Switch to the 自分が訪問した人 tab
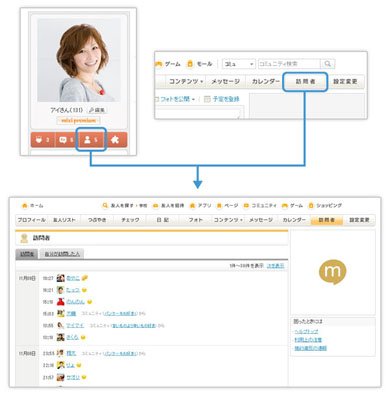390x395 pixels. point(62,254)
